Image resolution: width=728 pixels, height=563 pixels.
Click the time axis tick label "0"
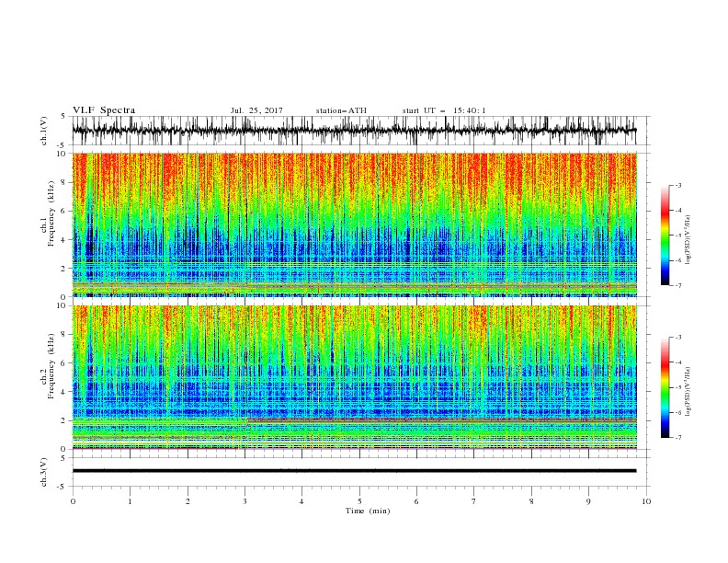point(73,501)
